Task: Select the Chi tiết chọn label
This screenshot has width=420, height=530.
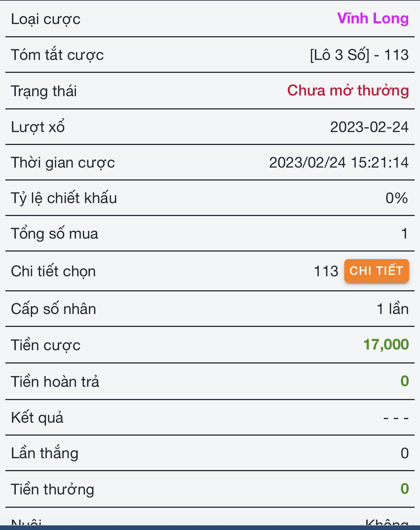Action: click(x=53, y=272)
